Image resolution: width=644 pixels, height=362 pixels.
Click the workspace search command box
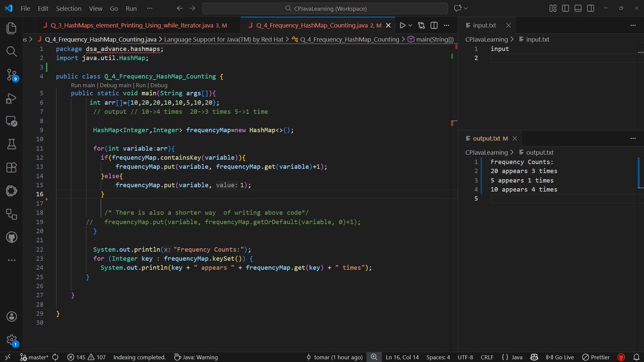tap(325, 9)
